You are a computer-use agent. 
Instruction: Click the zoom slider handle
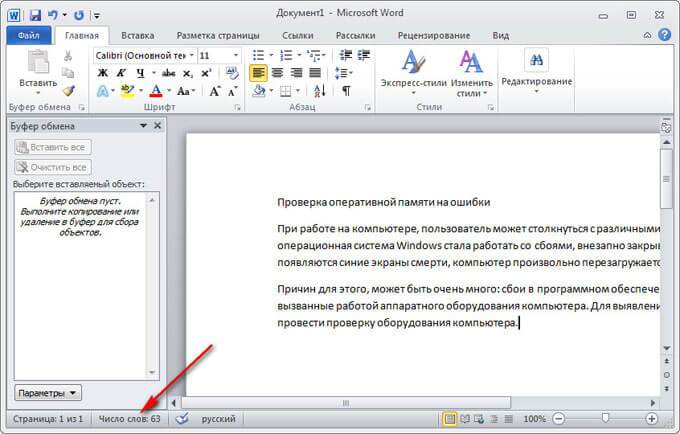click(605, 418)
